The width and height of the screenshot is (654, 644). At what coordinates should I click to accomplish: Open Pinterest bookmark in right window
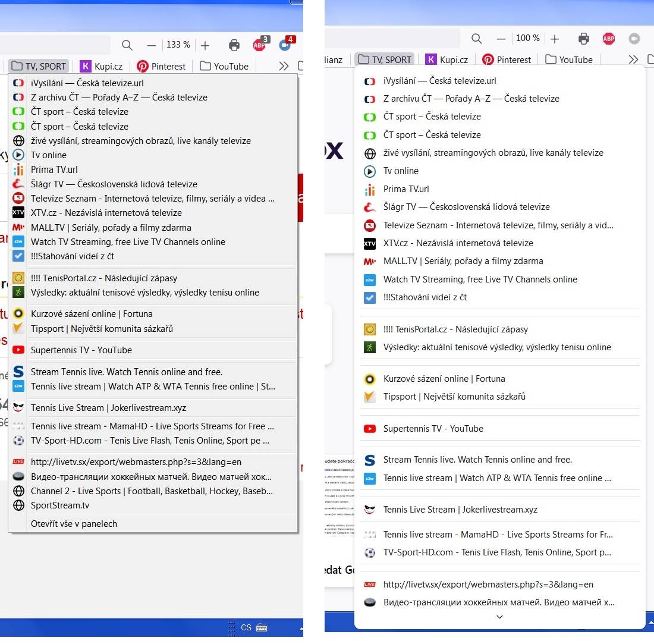[507, 59]
